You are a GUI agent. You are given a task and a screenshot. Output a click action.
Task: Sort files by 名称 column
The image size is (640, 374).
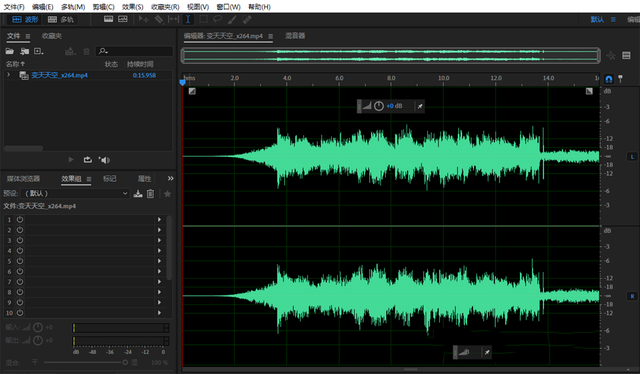[15, 64]
